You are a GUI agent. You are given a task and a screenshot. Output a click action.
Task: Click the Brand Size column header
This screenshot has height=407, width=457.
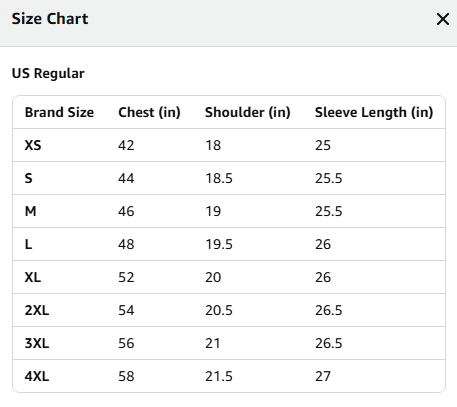click(59, 112)
